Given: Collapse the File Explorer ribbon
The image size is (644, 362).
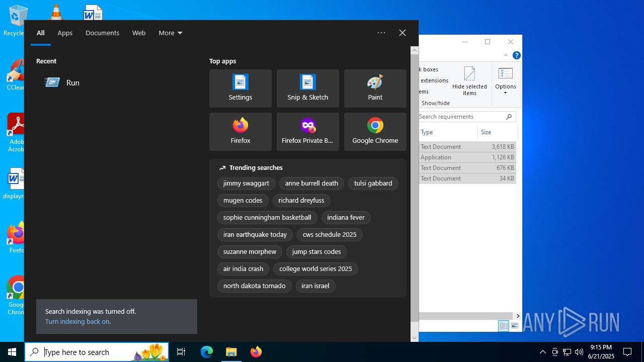Looking at the screenshot, I should click(506, 55).
